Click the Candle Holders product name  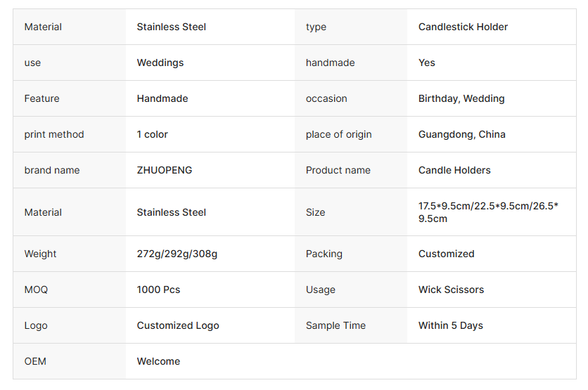[x=454, y=170]
